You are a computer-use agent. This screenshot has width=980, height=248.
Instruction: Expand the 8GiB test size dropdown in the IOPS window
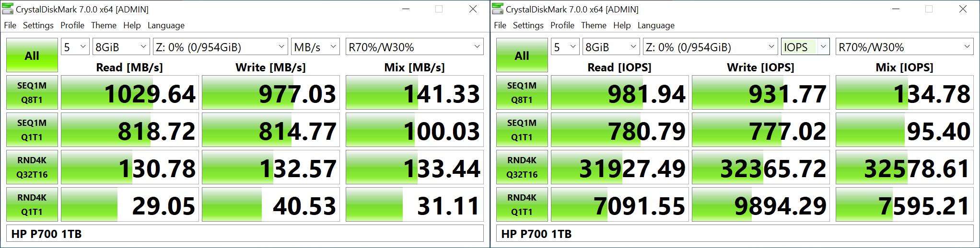click(611, 47)
